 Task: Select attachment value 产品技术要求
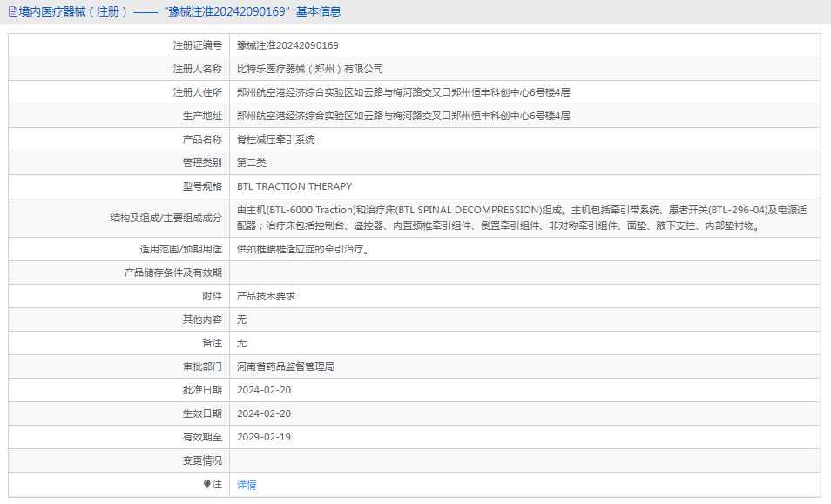pos(266,296)
